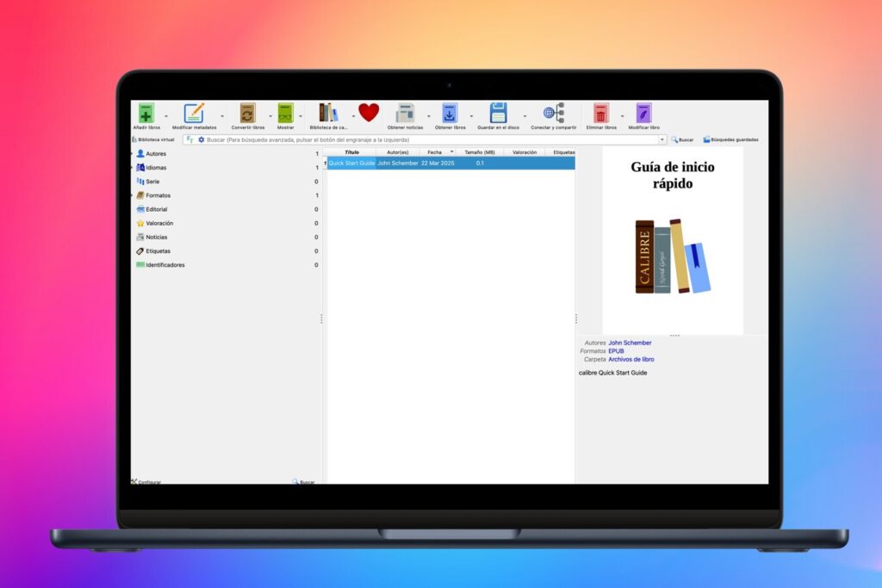This screenshot has width=882, height=588.
Task: Click the red heart donate icon
Action: pyautogui.click(x=369, y=110)
